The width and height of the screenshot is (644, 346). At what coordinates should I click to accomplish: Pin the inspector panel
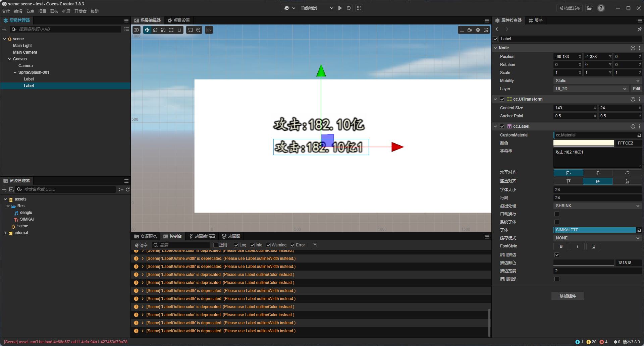pos(639,29)
